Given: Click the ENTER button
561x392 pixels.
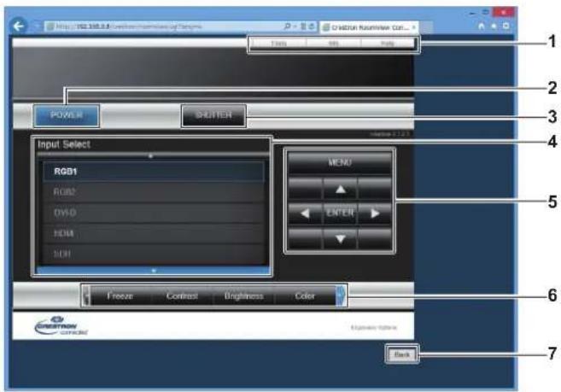Looking at the screenshot, I should coord(340,214).
